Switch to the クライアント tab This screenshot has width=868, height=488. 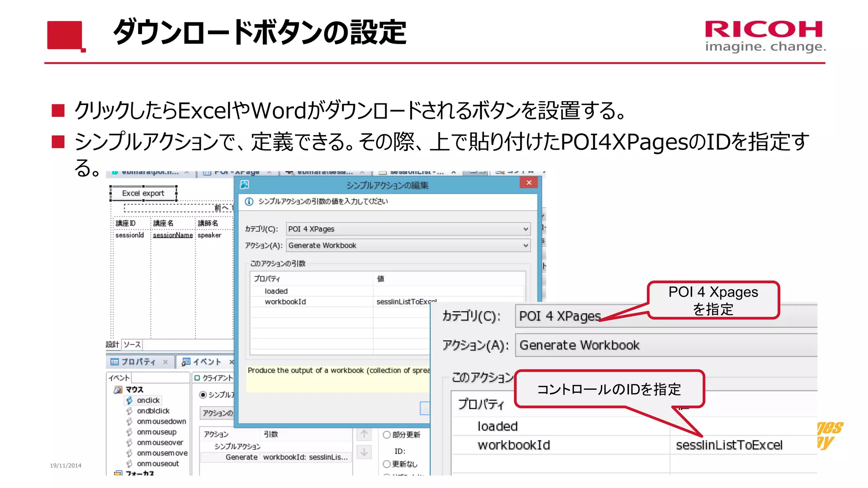[x=214, y=378]
